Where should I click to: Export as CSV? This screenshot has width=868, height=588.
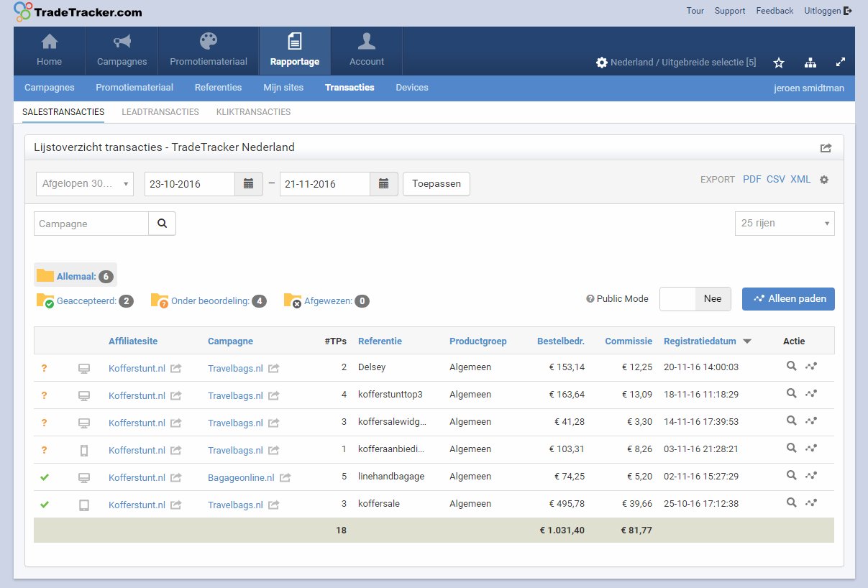point(776,180)
